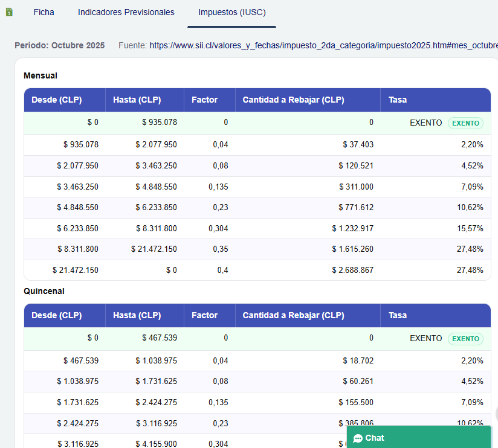Select the Impuestos (IUSC) tab

(231, 12)
